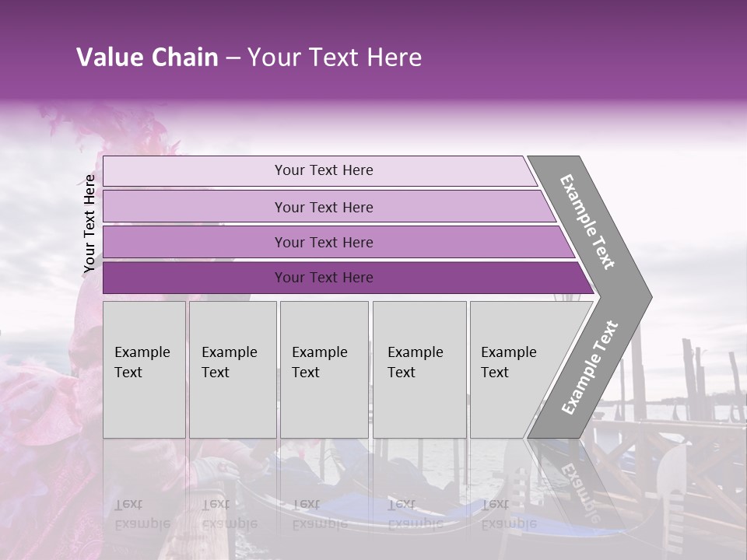Click the lower arrow segment's Example Text

click(590, 367)
